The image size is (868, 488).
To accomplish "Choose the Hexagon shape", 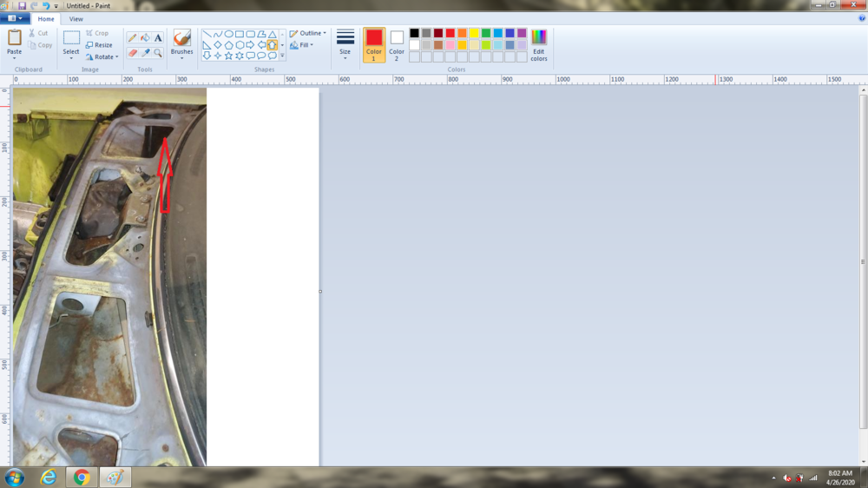I will (240, 45).
